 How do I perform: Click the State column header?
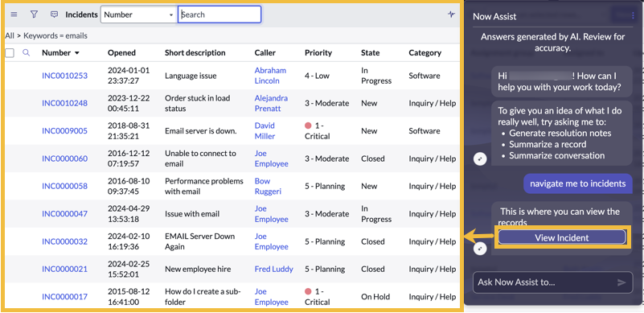tap(371, 52)
